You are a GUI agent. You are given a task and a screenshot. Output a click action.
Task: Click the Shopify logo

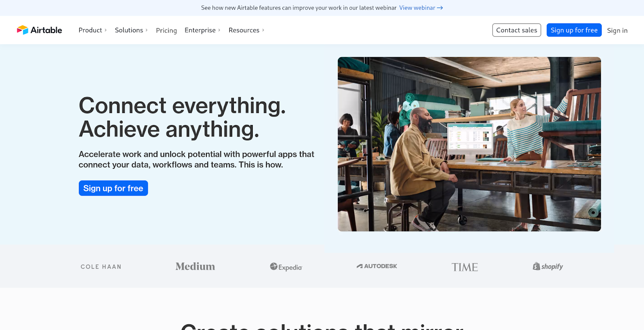(548, 266)
